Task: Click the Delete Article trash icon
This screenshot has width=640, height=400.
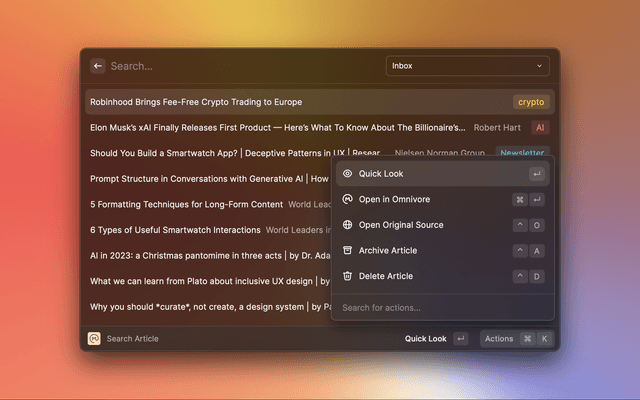Action: pyautogui.click(x=347, y=276)
